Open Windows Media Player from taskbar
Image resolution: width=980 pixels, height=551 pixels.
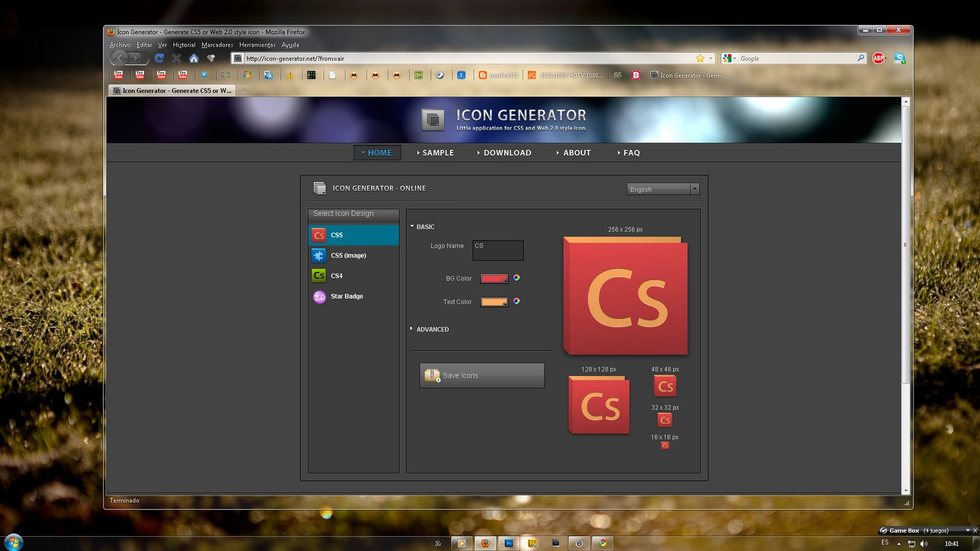(x=462, y=543)
